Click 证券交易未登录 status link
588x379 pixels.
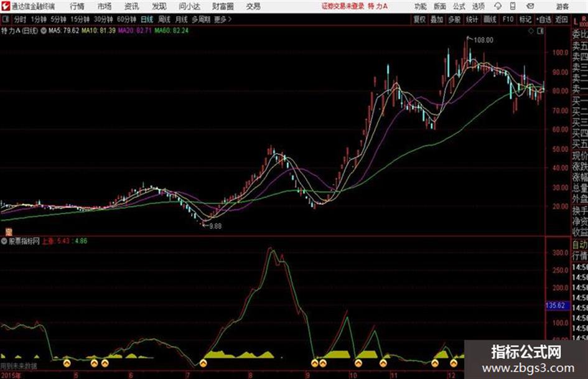[x=343, y=6]
